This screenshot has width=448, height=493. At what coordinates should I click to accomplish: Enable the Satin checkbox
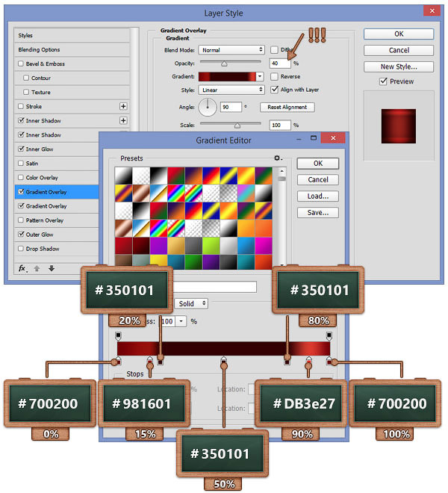pyautogui.click(x=21, y=163)
